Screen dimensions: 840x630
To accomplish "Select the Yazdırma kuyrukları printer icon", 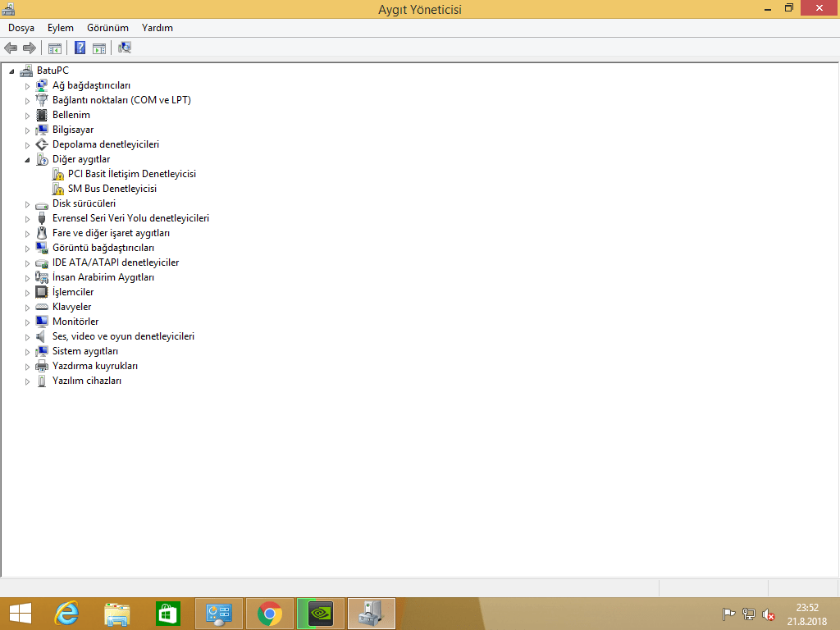I will (42, 366).
